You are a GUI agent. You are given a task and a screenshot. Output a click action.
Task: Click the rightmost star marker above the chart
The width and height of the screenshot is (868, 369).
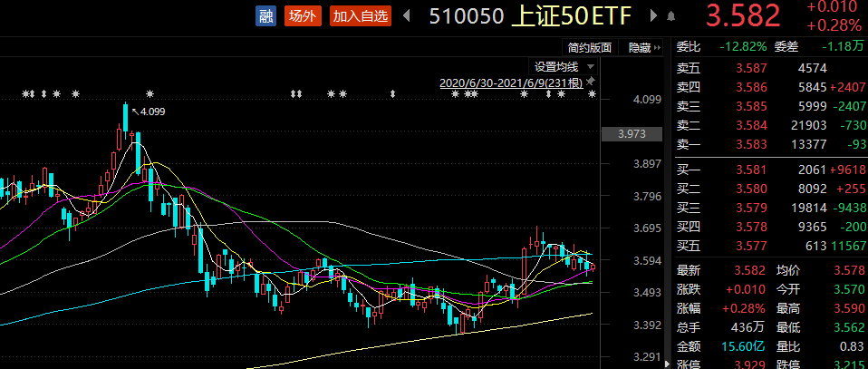(x=593, y=94)
